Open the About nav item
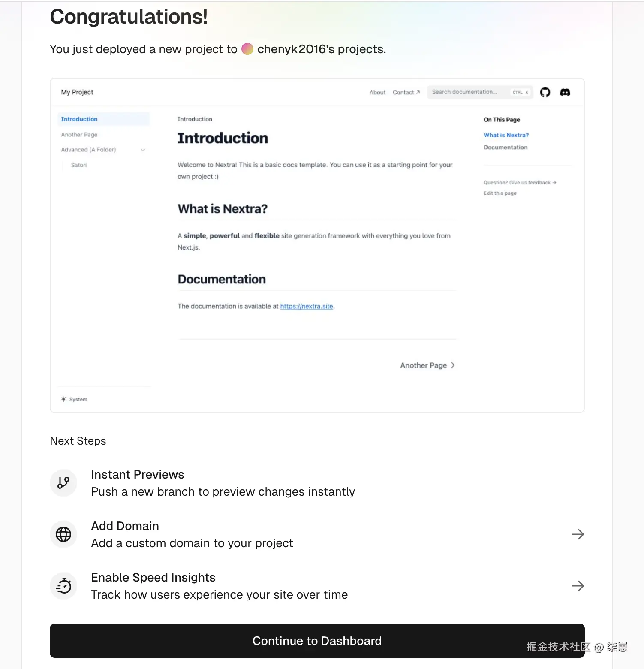Screen dimensions: 644x669 point(377,92)
